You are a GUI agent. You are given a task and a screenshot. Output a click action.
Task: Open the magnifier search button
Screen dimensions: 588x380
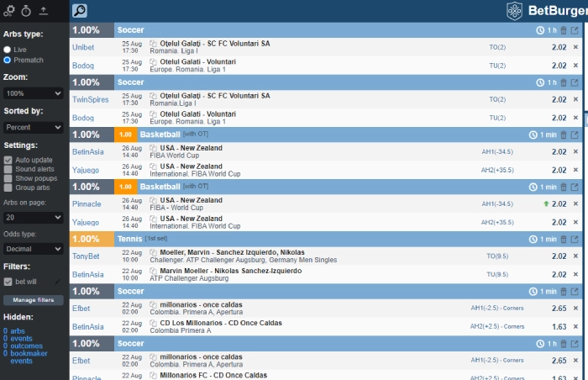coord(80,11)
